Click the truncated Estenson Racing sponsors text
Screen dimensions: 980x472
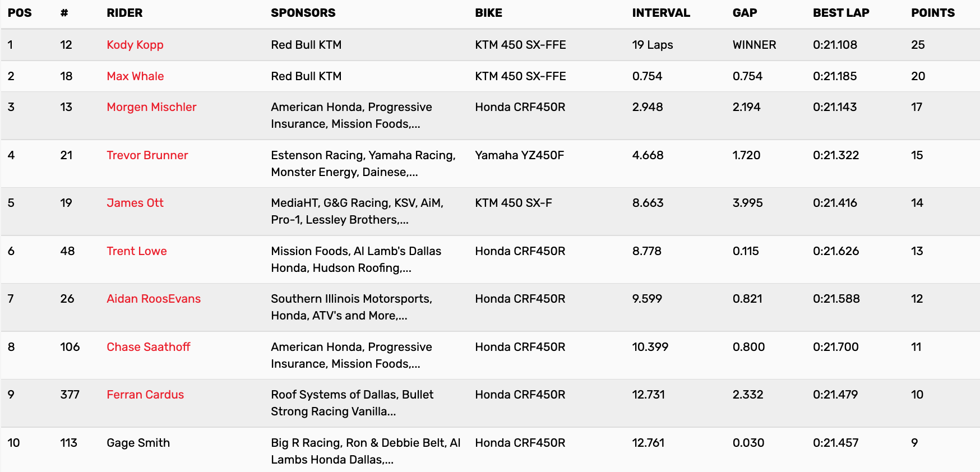363,164
